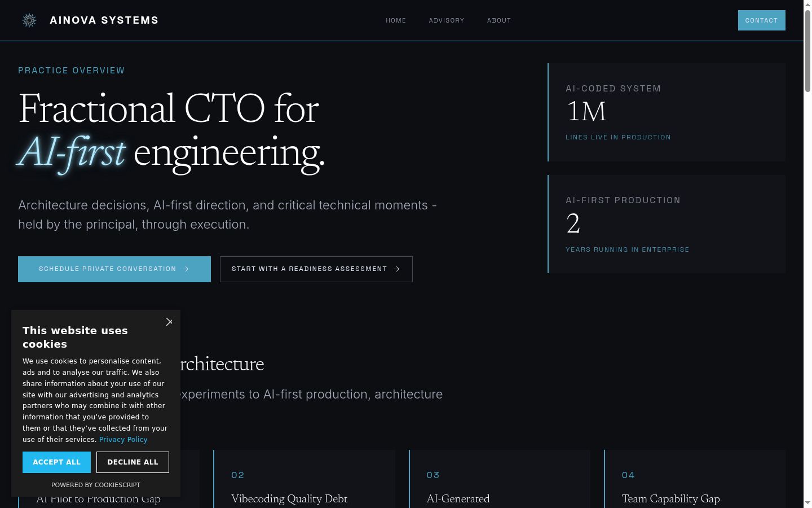Click the 'Fractional CTO for' headline
Image resolution: width=812 pixels, height=508 pixels.
(x=169, y=108)
